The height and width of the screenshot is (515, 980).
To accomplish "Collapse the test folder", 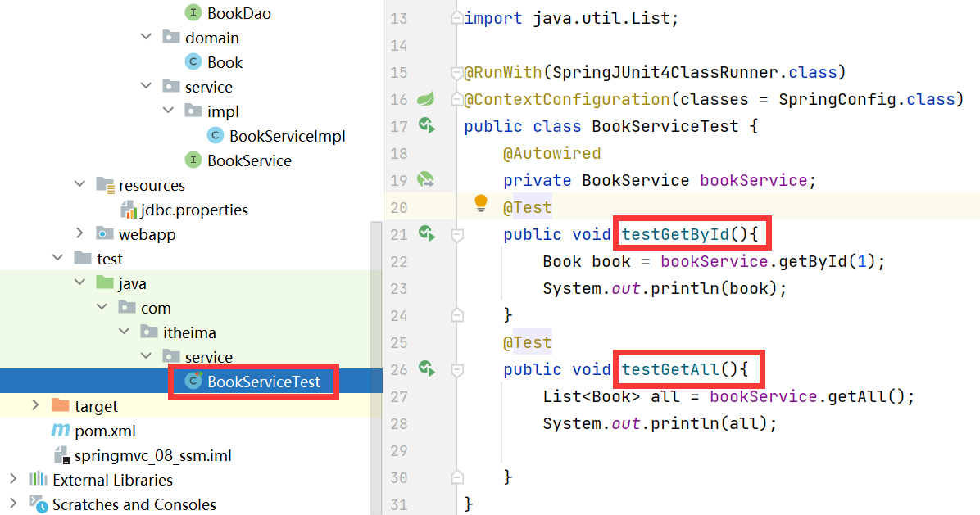I will (x=58, y=258).
